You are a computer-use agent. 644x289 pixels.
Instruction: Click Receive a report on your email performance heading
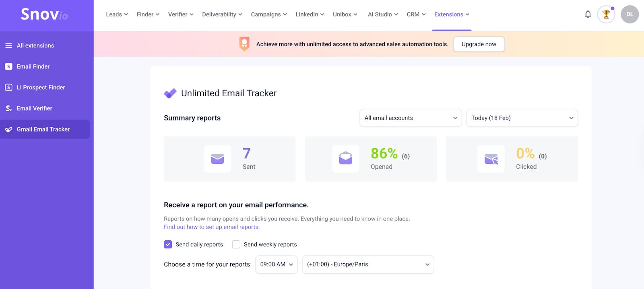236,205
